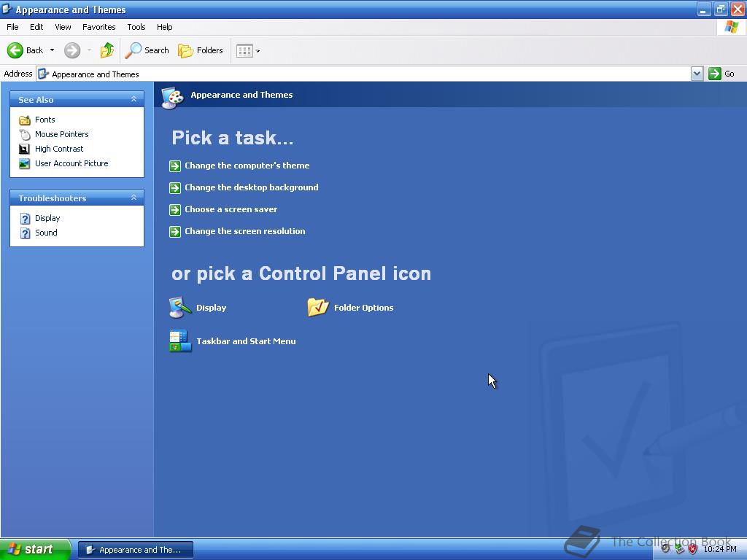Click the Taskbar and Start Menu icon
The image size is (747, 560).
pyautogui.click(x=180, y=341)
